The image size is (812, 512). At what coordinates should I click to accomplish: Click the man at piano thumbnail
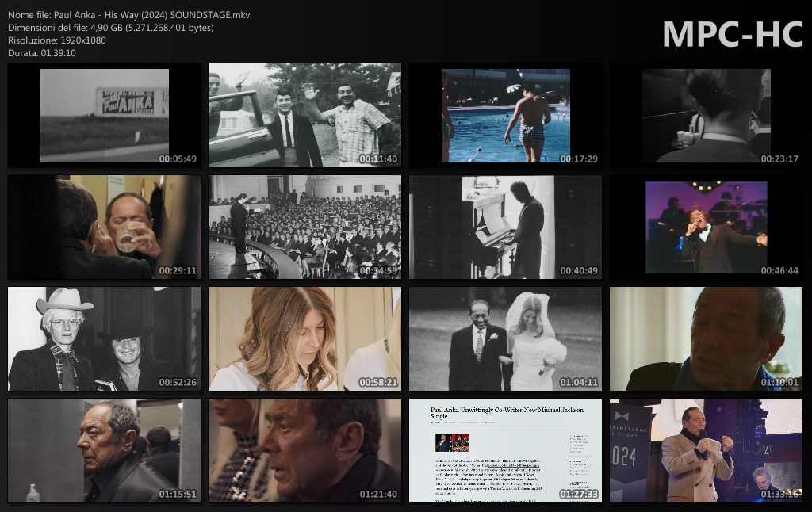pos(505,227)
